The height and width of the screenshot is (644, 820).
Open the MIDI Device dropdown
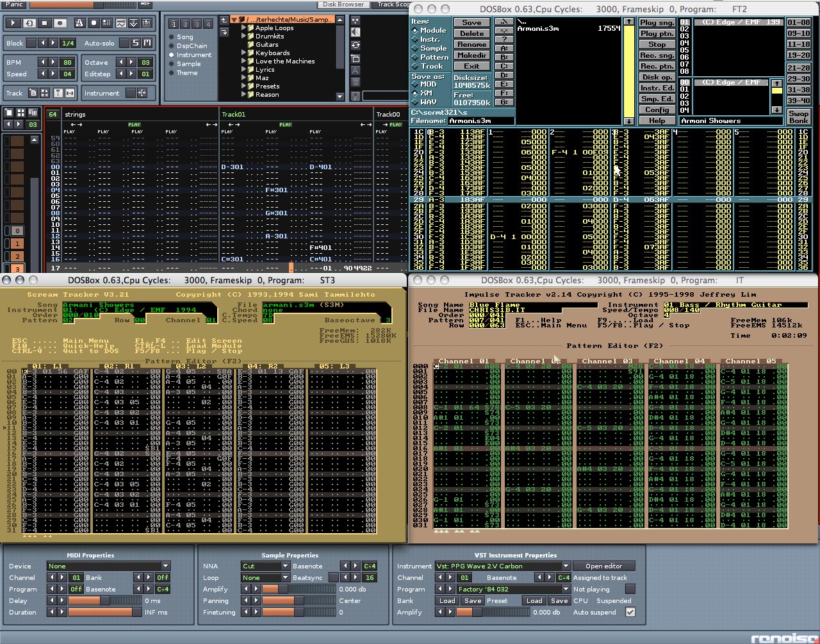pos(108,566)
